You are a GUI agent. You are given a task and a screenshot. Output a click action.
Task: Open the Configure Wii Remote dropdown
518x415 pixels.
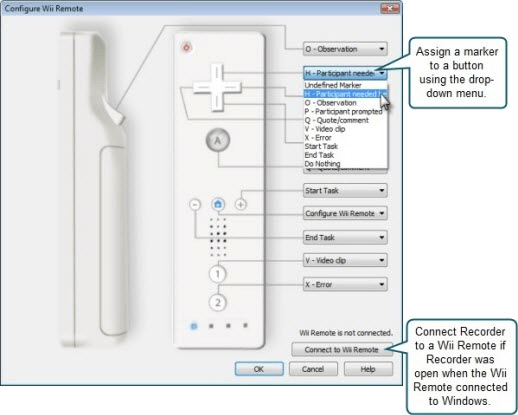click(345, 213)
